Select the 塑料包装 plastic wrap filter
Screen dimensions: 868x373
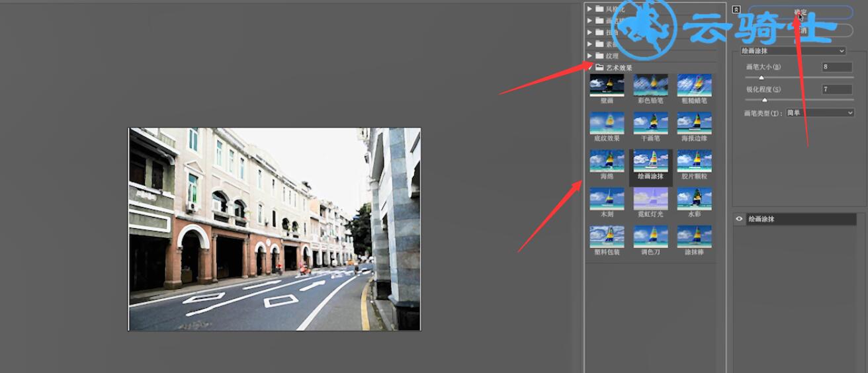click(607, 236)
